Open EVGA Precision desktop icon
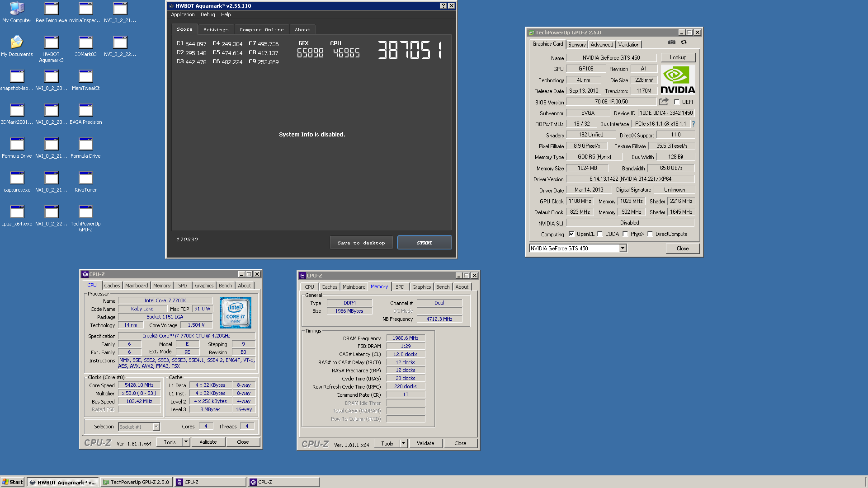 click(x=85, y=114)
